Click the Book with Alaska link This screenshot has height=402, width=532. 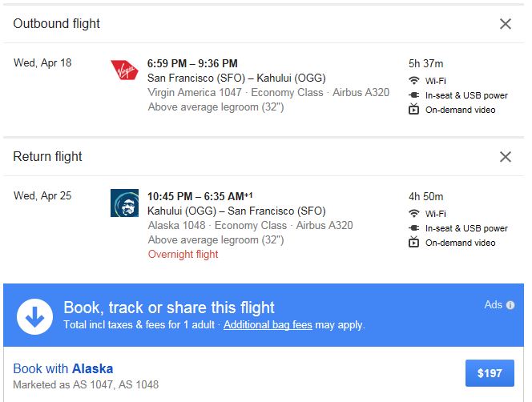click(x=63, y=369)
